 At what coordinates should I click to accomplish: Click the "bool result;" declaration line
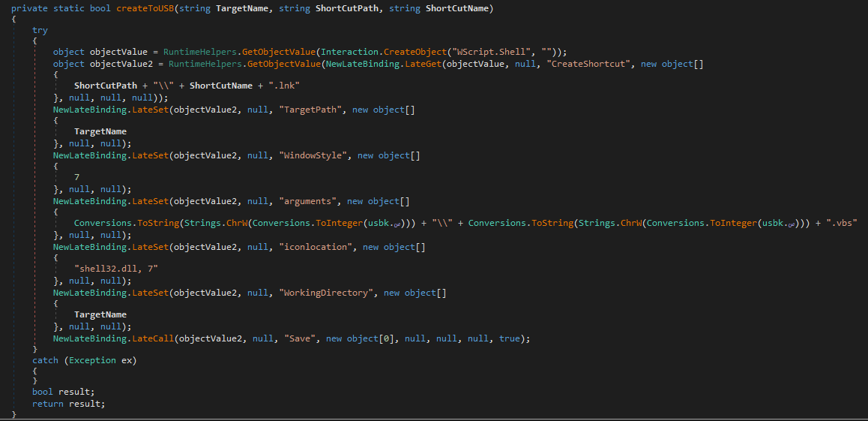click(64, 392)
